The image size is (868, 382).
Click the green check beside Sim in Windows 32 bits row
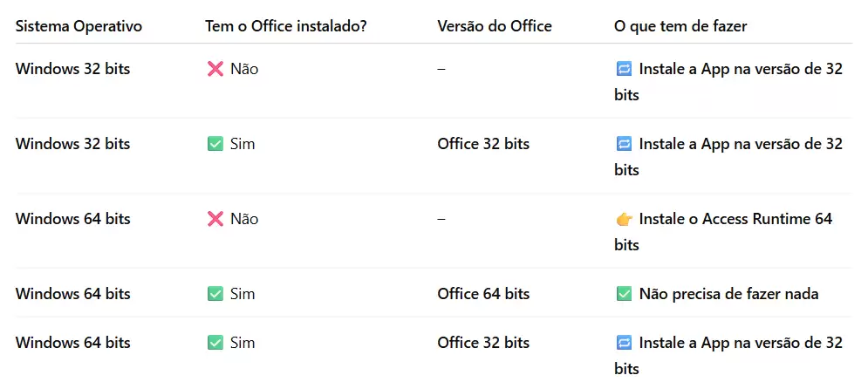coord(215,145)
